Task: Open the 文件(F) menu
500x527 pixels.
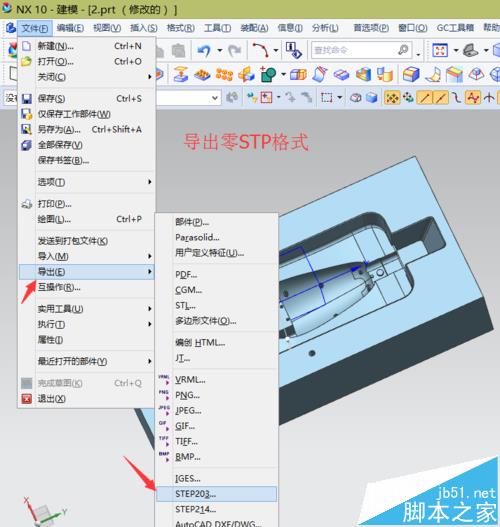Action: (x=35, y=28)
